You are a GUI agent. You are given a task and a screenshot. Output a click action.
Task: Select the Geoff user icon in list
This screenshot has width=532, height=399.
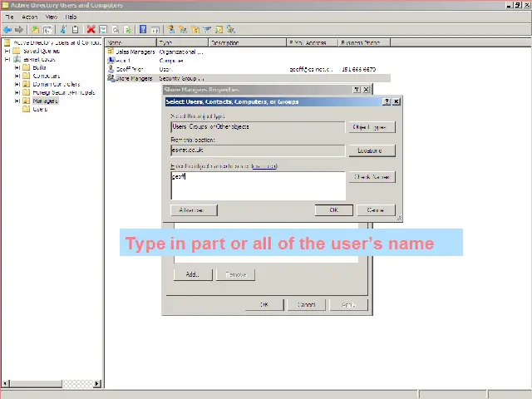point(111,70)
